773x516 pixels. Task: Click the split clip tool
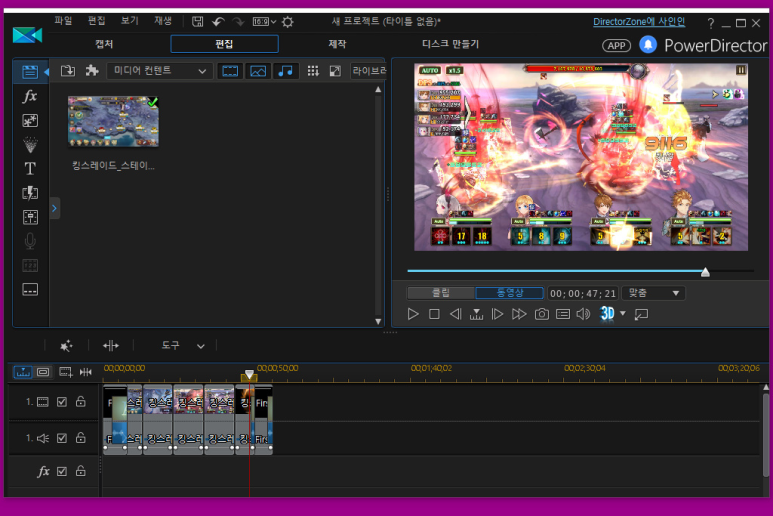(x=111, y=345)
